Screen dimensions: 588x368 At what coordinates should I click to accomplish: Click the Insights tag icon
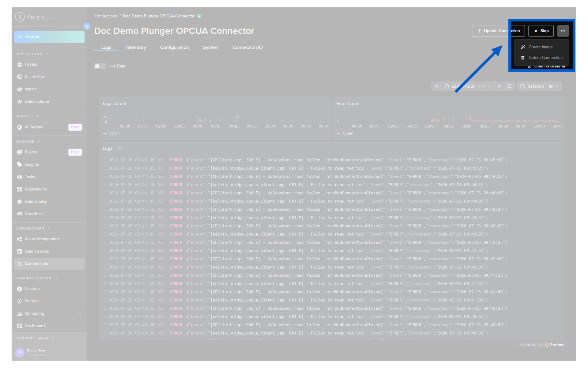[x=20, y=164]
